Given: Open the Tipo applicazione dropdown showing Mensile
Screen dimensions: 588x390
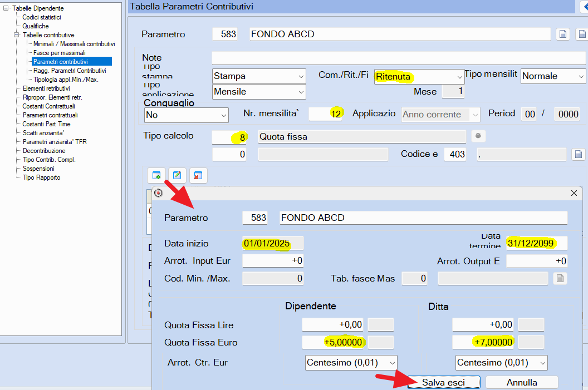Looking at the screenshot, I should [x=259, y=92].
